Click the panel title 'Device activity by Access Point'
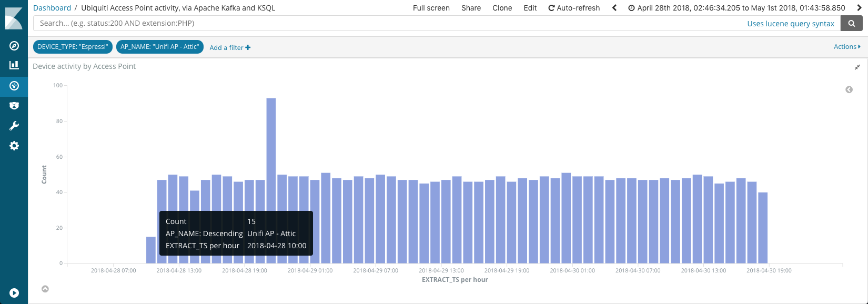Image resolution: width=868 pixels, height=304 pixels. [84, 66]
